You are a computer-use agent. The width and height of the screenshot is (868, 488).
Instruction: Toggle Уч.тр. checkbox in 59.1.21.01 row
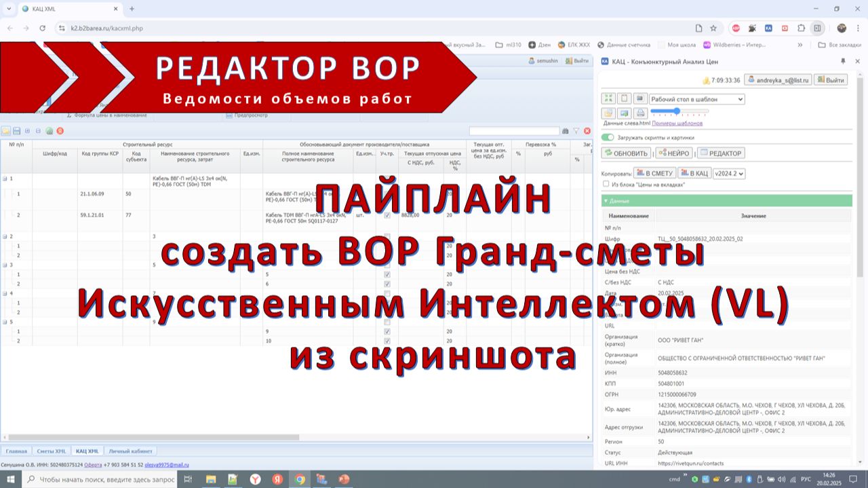pyautogui.click(x=387, y=215)
